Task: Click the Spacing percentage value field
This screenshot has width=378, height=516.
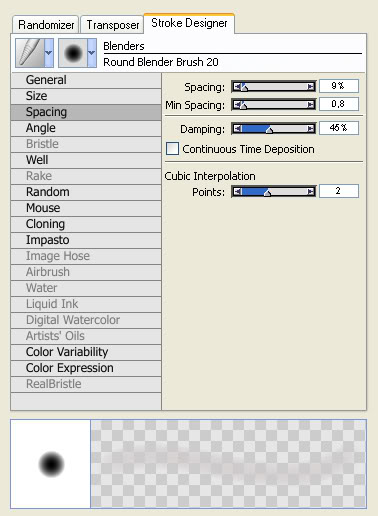Action: [339, 86]
